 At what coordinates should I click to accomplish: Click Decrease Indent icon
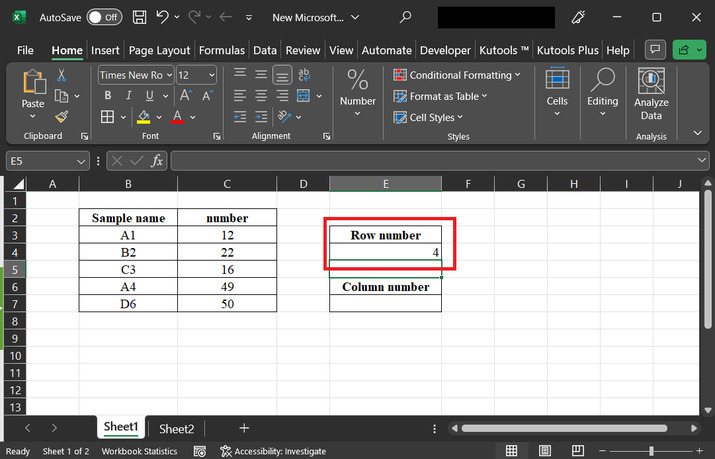coord(240,117)
